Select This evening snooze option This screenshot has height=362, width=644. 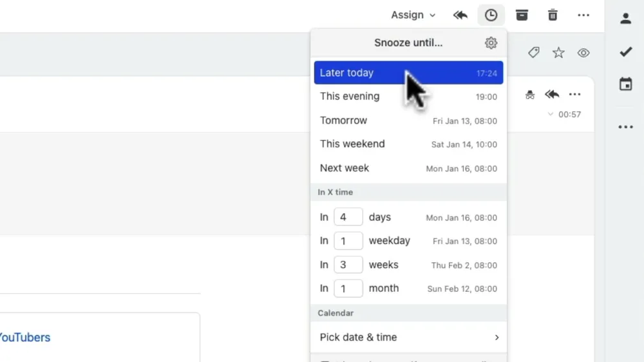click(x=408, y=97)
